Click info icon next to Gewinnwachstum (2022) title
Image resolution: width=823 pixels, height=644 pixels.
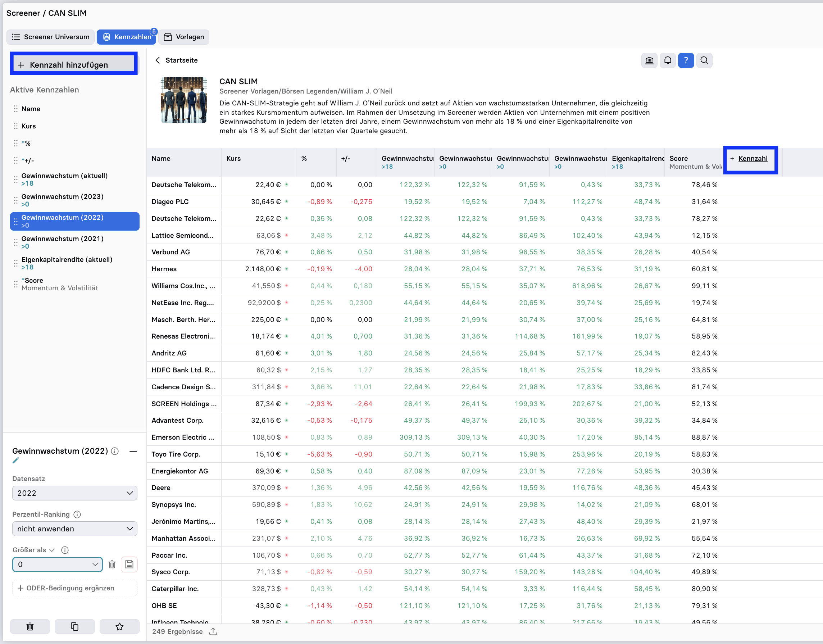115,451
